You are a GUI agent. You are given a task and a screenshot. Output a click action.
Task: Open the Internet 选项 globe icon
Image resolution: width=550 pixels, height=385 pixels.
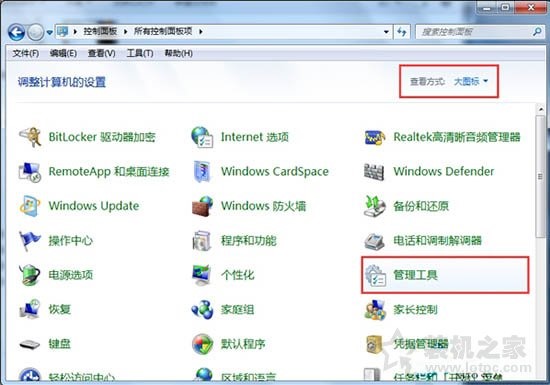pyautogui.click(x=202, y=137)
